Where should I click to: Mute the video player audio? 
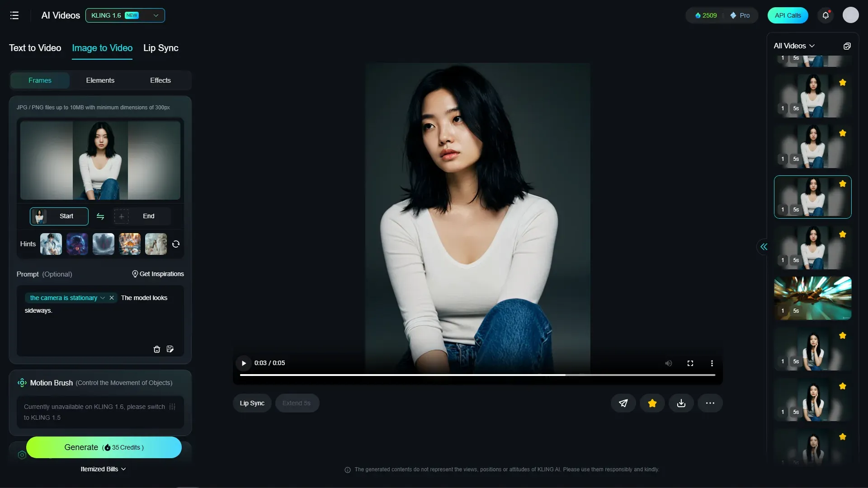669,363
